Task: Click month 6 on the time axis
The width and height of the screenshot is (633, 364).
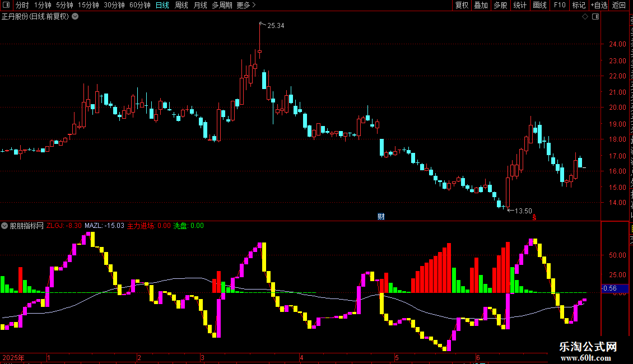Action: tap(478, 358)
